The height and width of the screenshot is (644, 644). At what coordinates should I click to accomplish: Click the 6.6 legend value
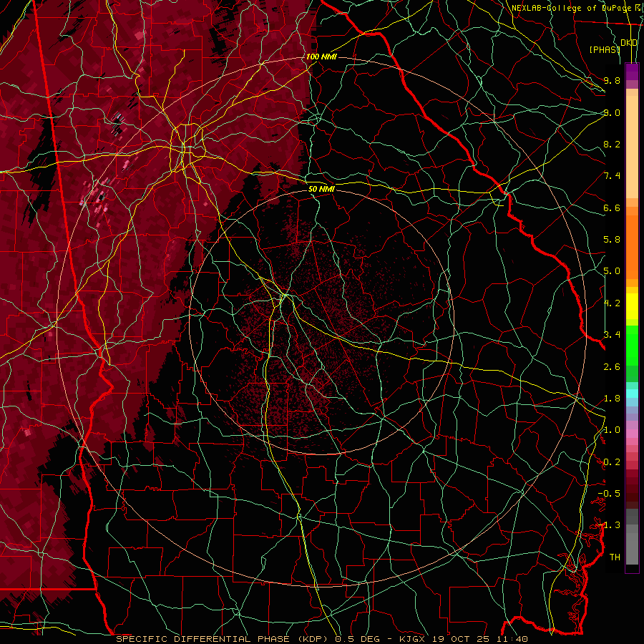(612, 208)
